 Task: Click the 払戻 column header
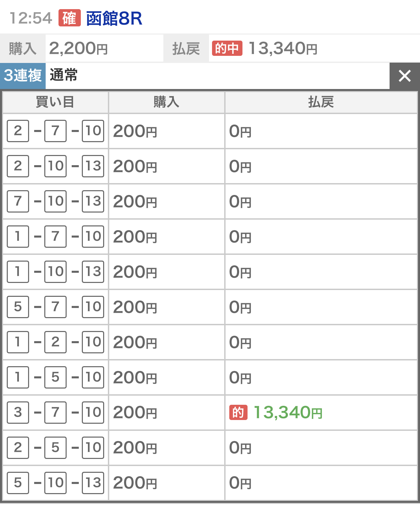(x=321, y=102)
